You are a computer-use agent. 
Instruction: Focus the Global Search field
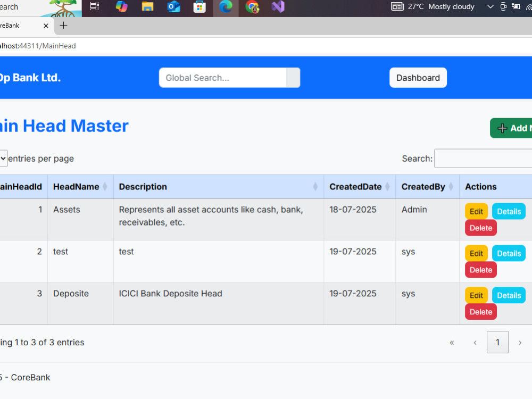point(223,78)
